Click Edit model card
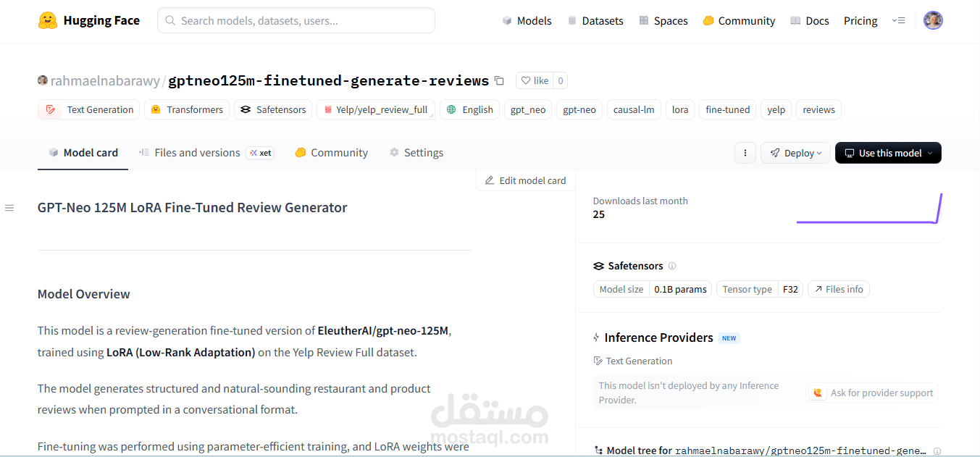This screenshot has width=980, height=457. (525, 180)
